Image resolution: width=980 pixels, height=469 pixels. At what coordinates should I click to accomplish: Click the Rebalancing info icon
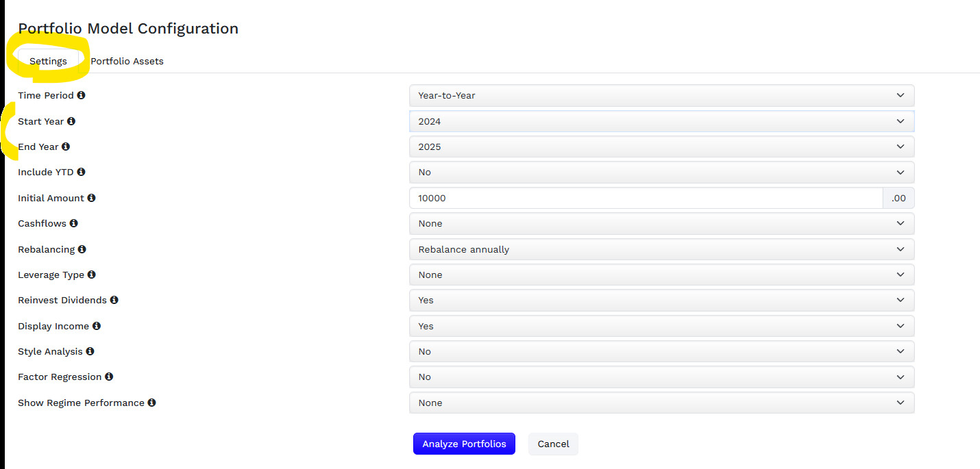[x=82, y=249]
